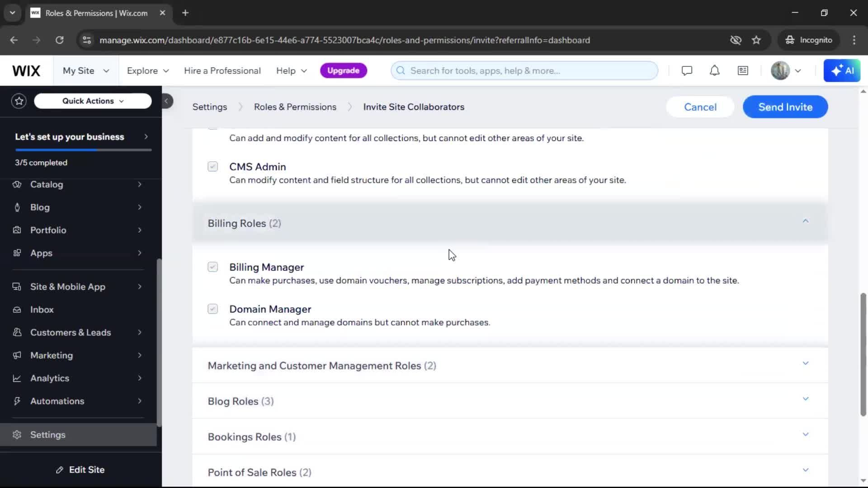Toggle the Domain Manager checkbox
The height and width of the screenshot is (488, 868).
[212, 309]
